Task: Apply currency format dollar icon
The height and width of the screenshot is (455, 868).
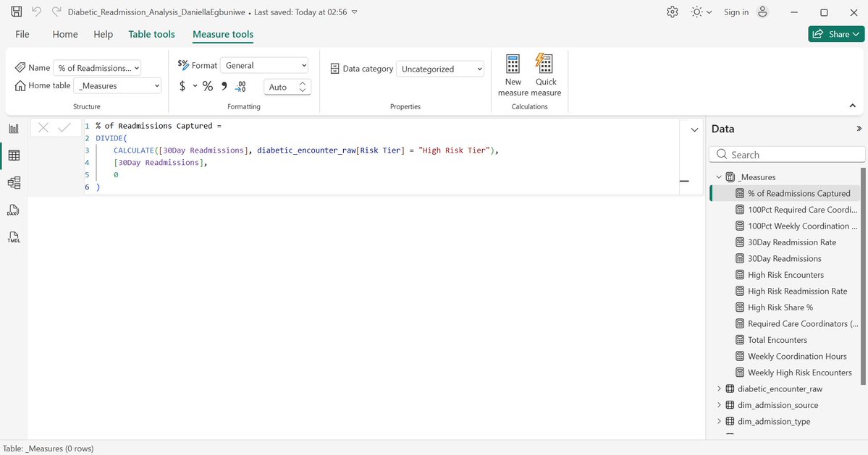Action: point(182,86)
